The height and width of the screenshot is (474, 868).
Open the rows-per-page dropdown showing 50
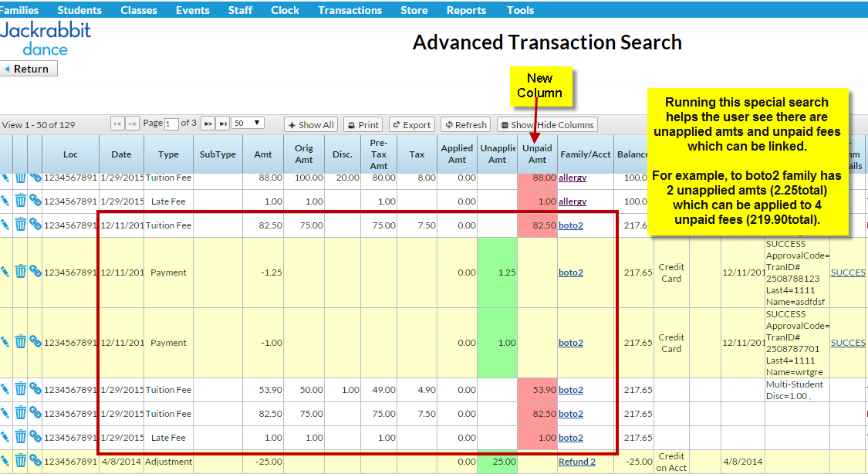[x=248, y=123]
